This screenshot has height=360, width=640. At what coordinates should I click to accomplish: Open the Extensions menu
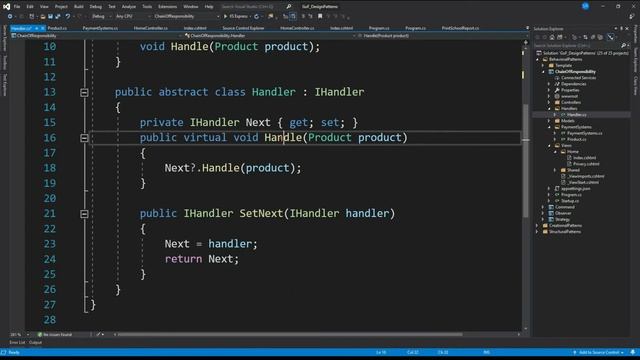167,7
